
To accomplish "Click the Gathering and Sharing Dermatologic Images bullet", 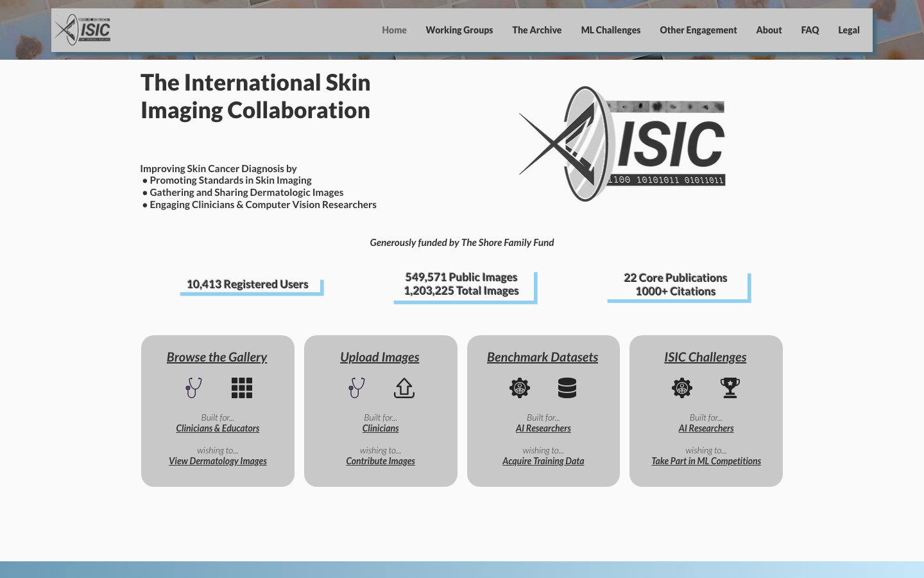I will [x=243, y=193].
